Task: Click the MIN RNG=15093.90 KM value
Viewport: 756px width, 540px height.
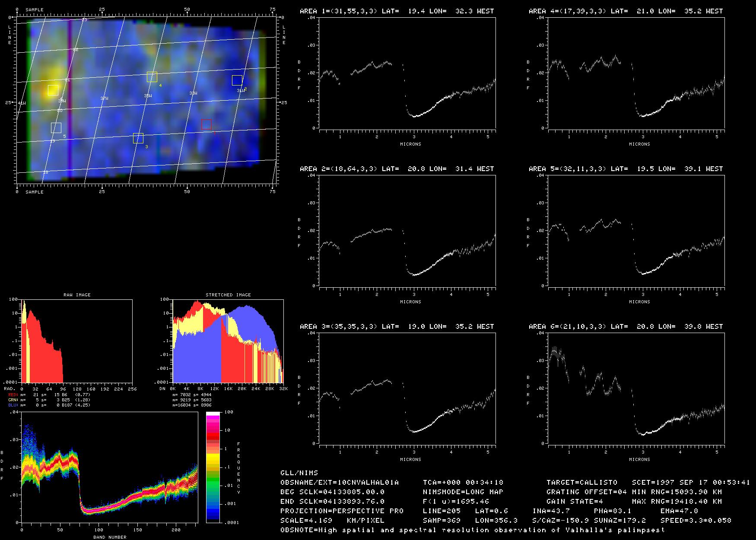Action: 677,492
